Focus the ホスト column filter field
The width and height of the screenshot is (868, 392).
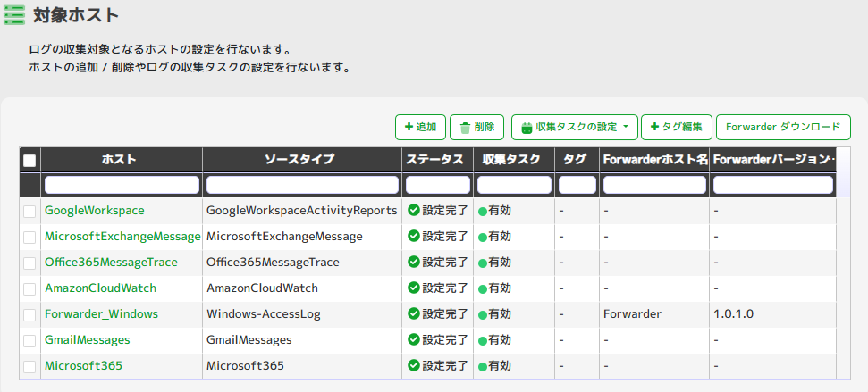[122, 185]
